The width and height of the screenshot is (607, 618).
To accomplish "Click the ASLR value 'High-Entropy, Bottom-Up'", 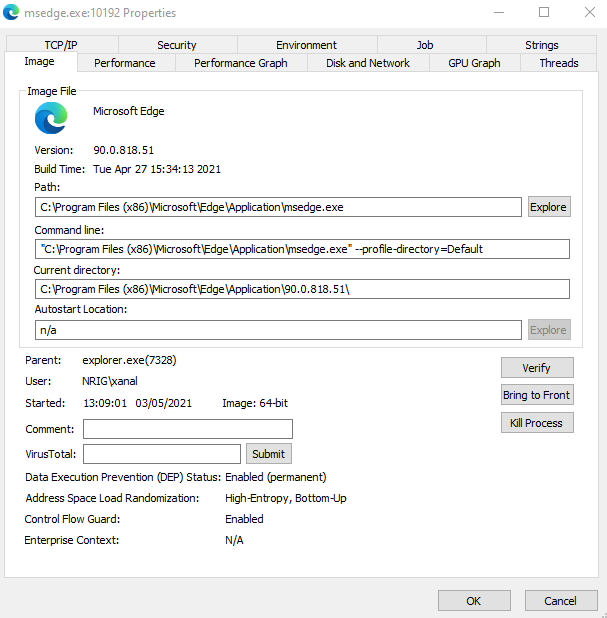I will point(286,498).
